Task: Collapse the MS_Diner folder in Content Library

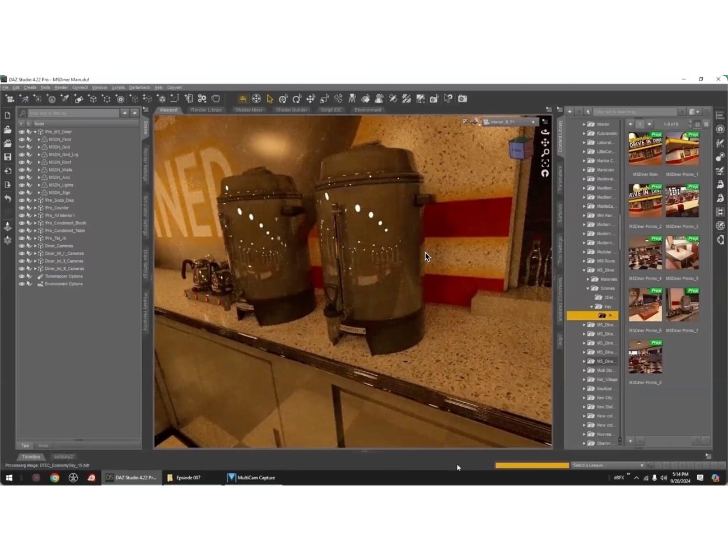Action: 584,270
